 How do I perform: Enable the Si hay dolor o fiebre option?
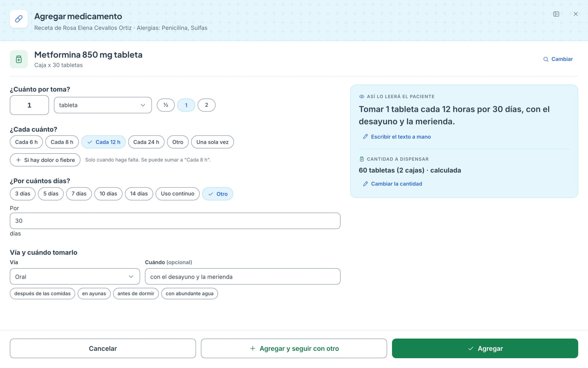pyautogui.click(x=45, y=160)
